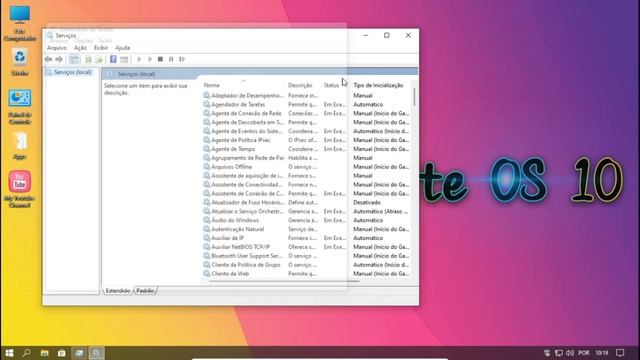Click the Export List toolbar icon

click(99, 60)
